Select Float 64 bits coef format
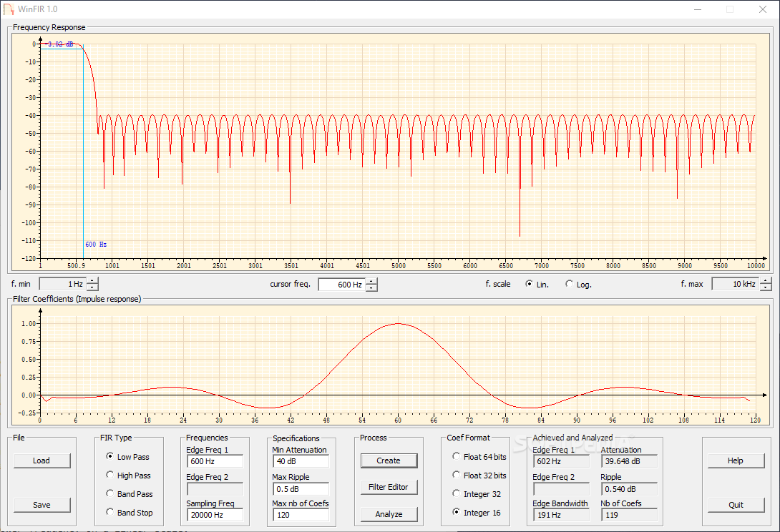The height and width of the screenshot is (532, 780). tap(479, 456)
